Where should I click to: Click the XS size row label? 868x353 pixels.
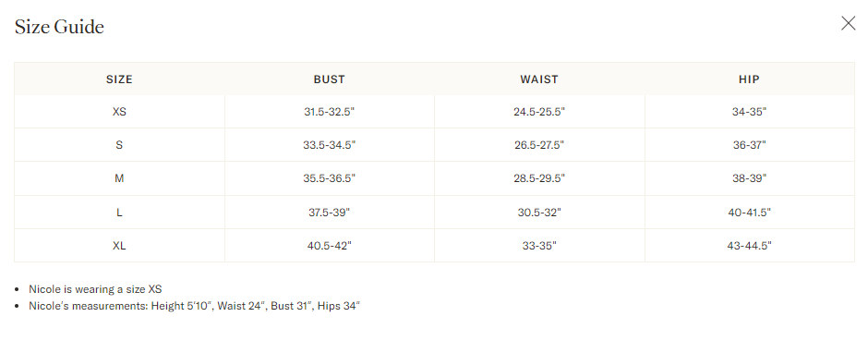(119, 112)
